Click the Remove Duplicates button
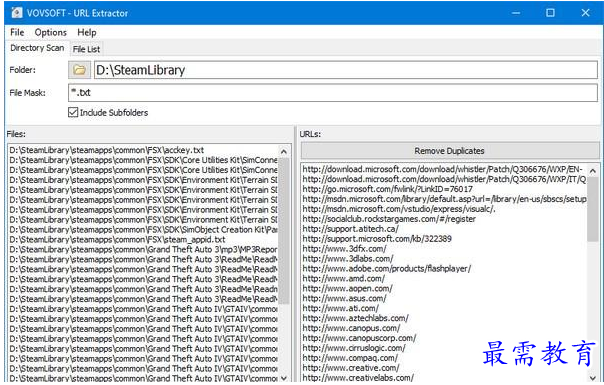The width and height of the screenshot is (604, 385). (x=450, y=151)
